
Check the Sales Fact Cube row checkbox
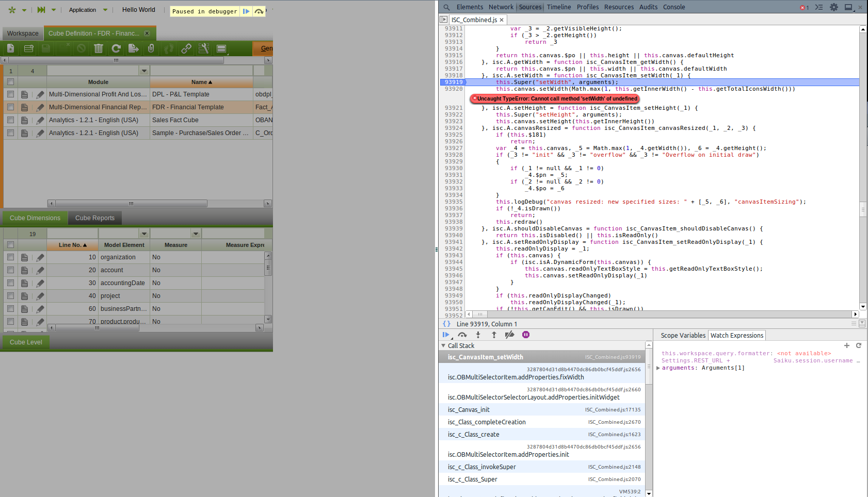point(10,120)
